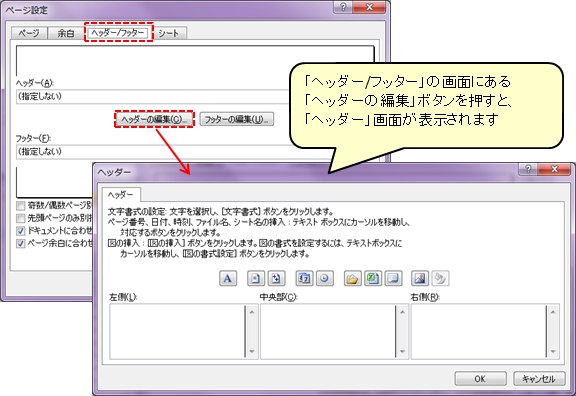Insert page number icon in Header dialog
576x396 pixels.
(x=256, y=278)
